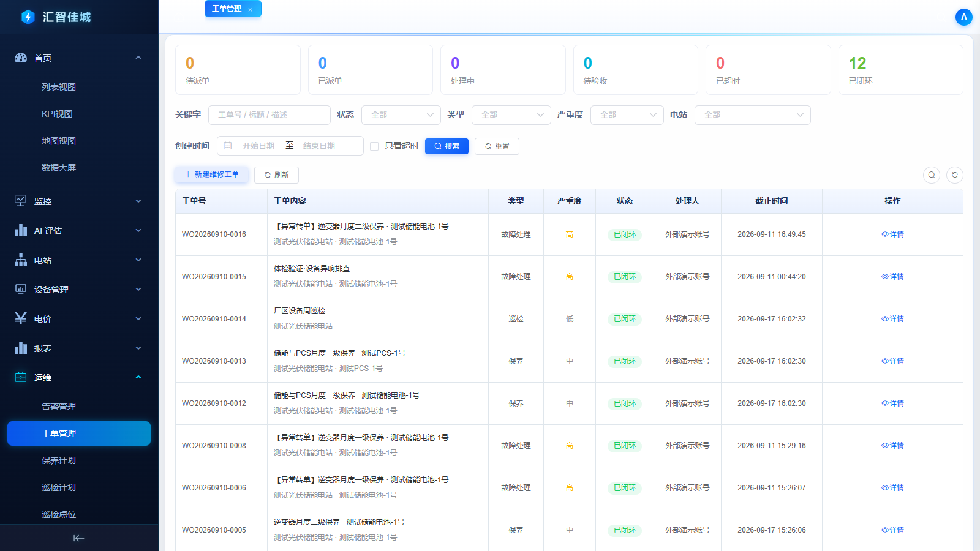Open 详情 link for WO20260910-0014
Screen dimensions: 980x551
click(x=892, y=319)
